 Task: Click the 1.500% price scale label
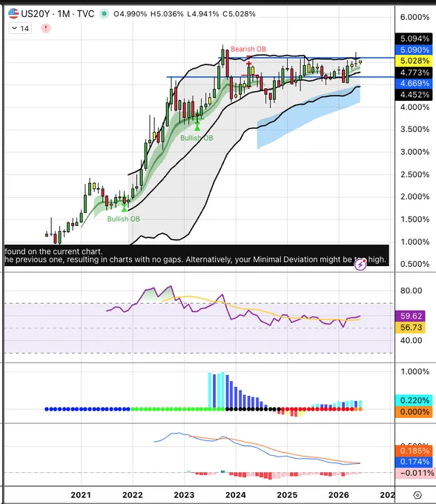(414, 219)
